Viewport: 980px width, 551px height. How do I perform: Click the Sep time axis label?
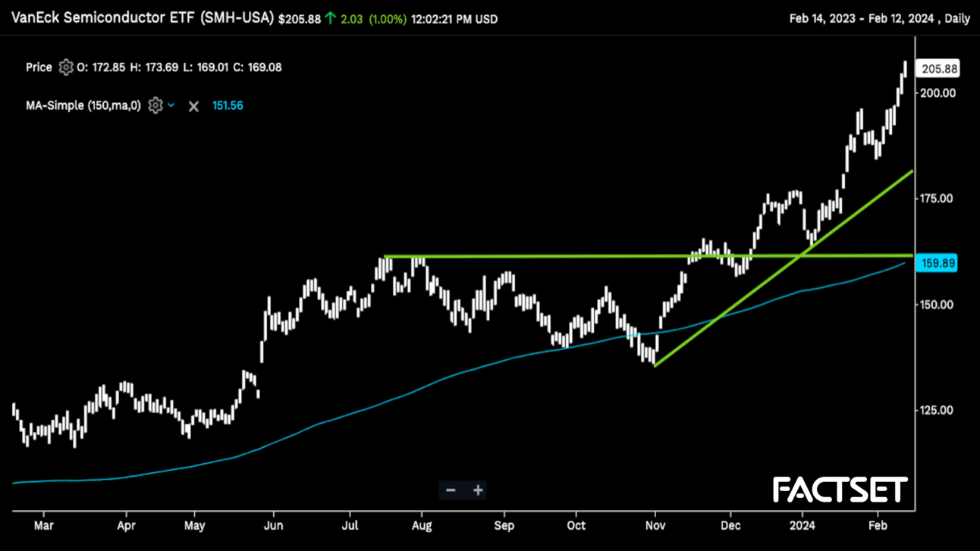(x=504, y=525)
